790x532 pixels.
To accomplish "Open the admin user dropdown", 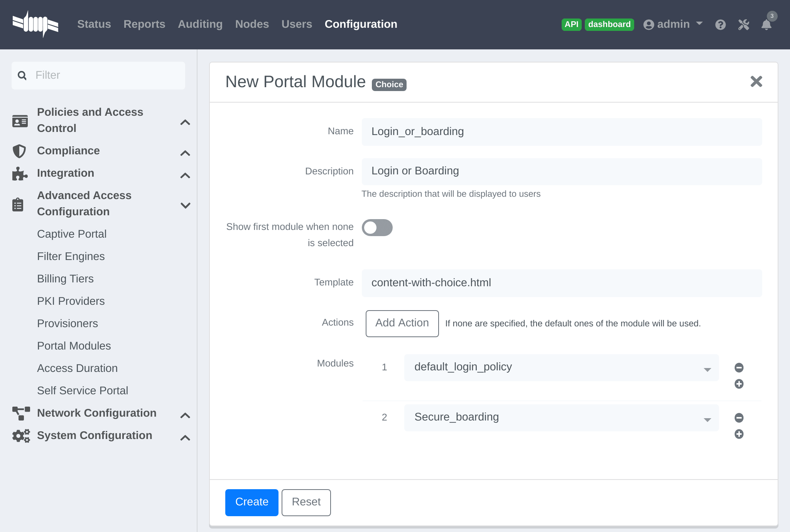I will click(x=673, y=24).
